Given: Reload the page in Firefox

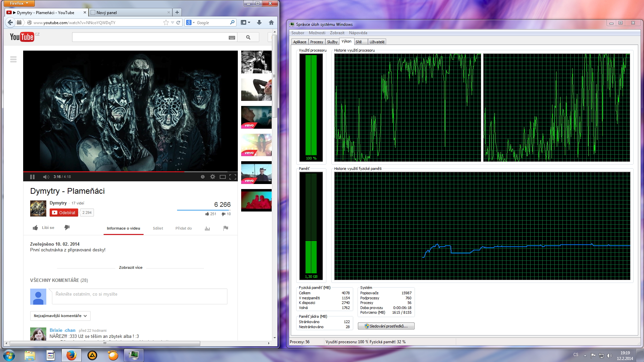Looking at the screenshot, I should 178,22.
